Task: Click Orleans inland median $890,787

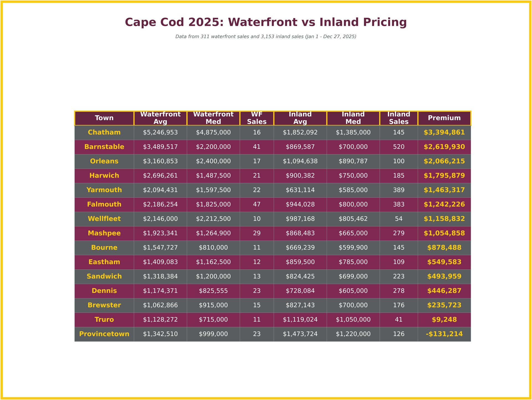Action: [353, 161]
